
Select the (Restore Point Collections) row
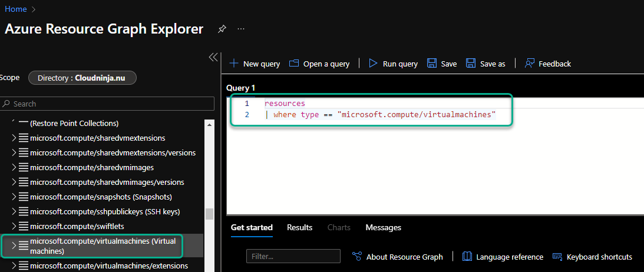(74, 123)
